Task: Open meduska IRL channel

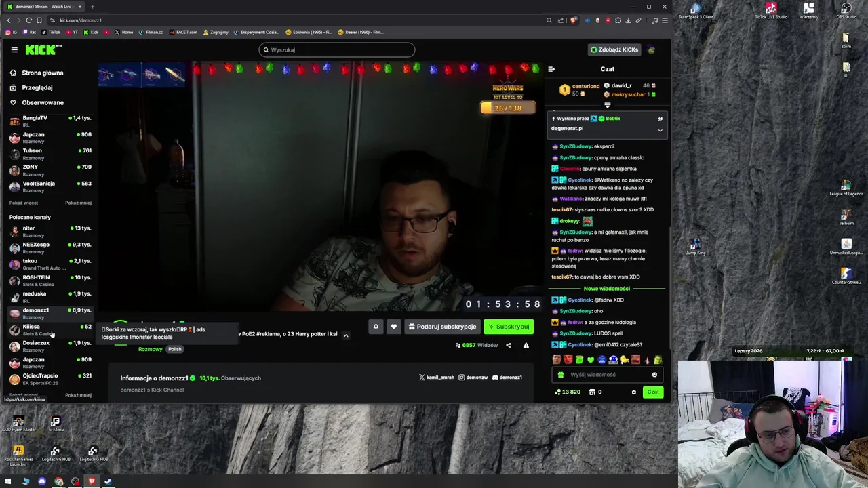Action: (50, 296)
